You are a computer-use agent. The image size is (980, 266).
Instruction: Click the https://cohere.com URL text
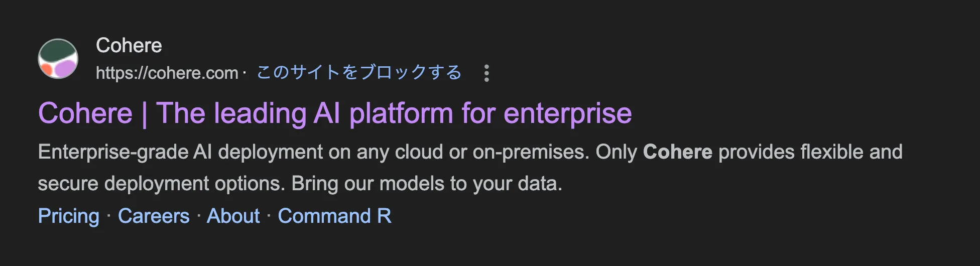tap(167, 73)
